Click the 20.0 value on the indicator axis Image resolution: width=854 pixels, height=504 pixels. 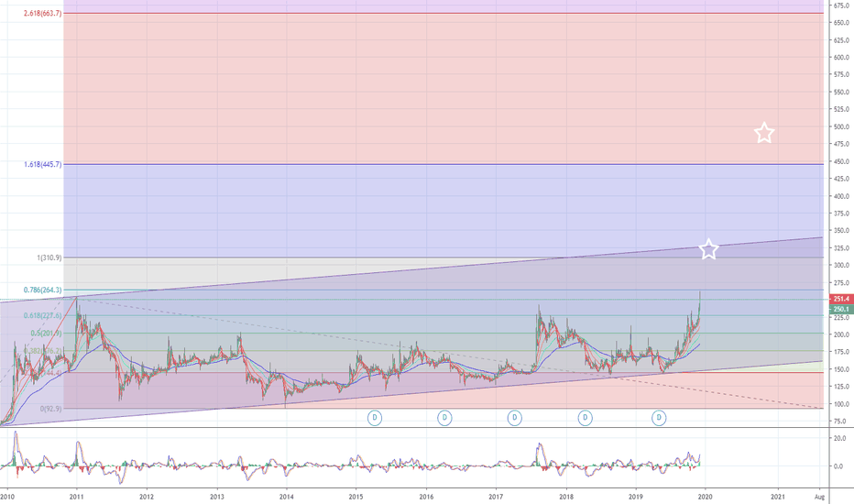[840, 438]
